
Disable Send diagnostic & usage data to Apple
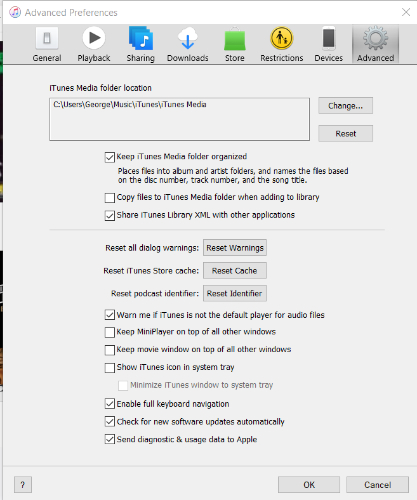110,439
